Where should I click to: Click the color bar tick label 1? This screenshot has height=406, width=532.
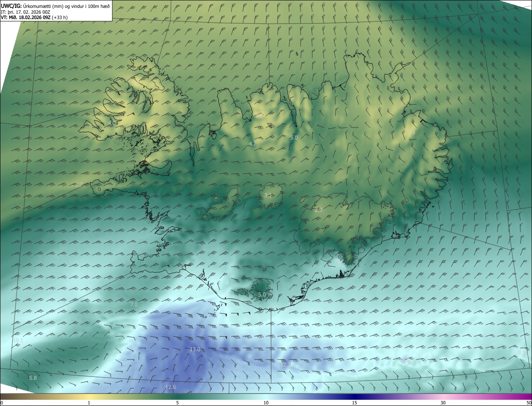[x=89, y=403]
